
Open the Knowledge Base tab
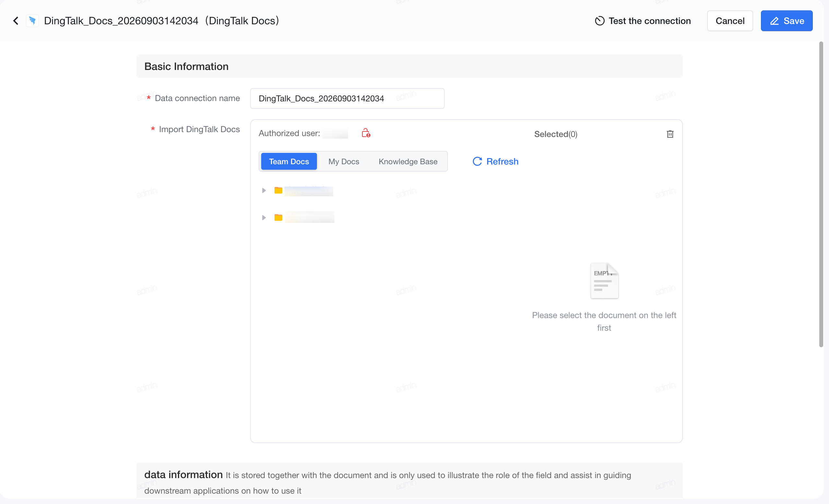[x=408, y=162]
